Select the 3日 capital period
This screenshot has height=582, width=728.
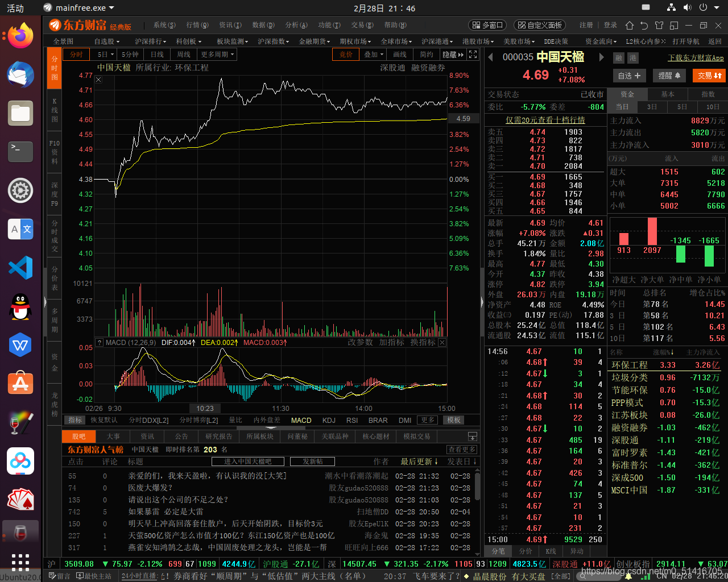point(652,107)
